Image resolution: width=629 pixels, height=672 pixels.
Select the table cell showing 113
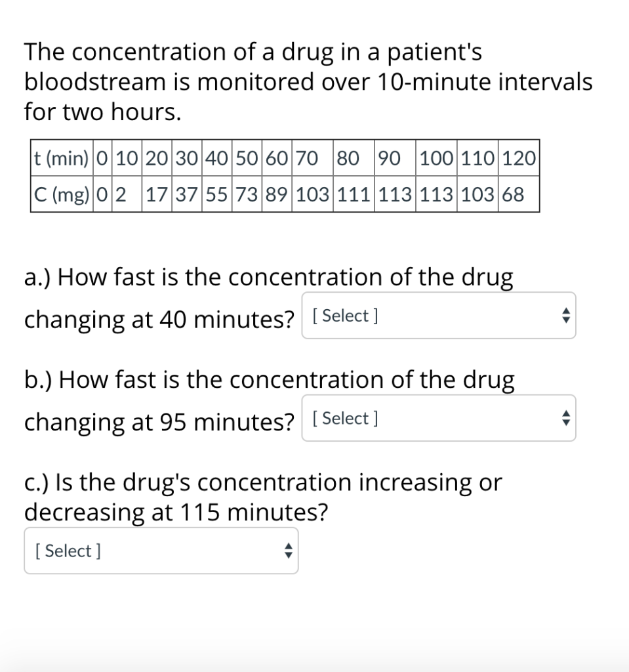[394, 194]
